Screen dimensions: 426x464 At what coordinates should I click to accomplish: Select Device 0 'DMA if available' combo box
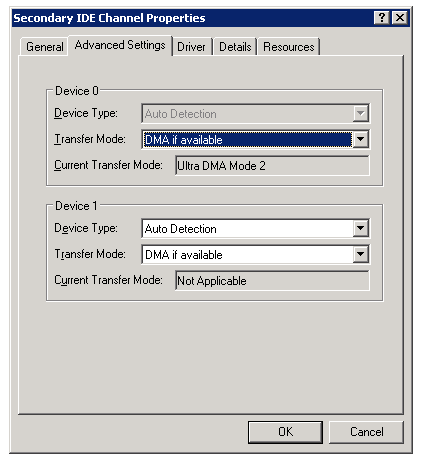coord(255,139)
